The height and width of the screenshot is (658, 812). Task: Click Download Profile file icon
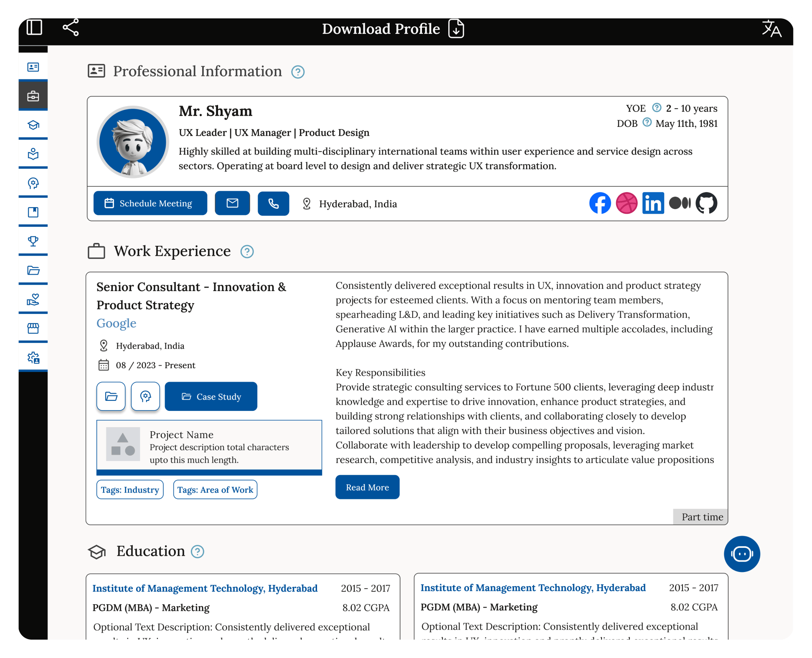(456, 29)
